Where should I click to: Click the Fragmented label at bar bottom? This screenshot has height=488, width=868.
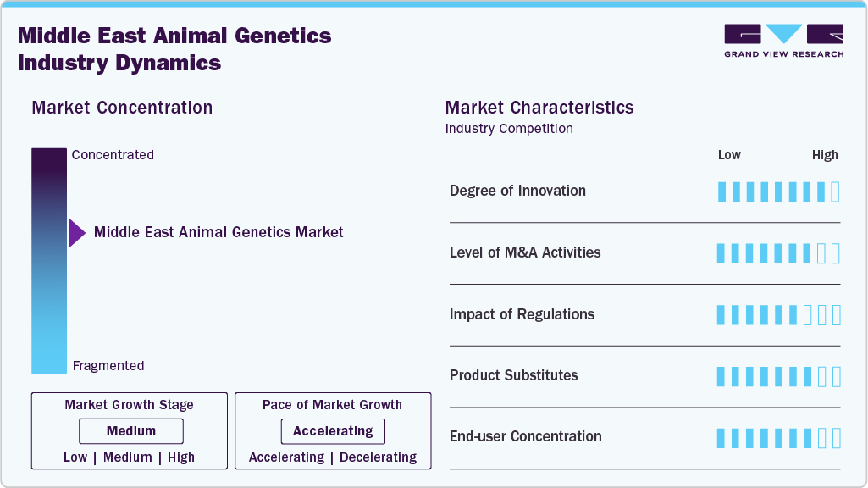pos(108,366)
